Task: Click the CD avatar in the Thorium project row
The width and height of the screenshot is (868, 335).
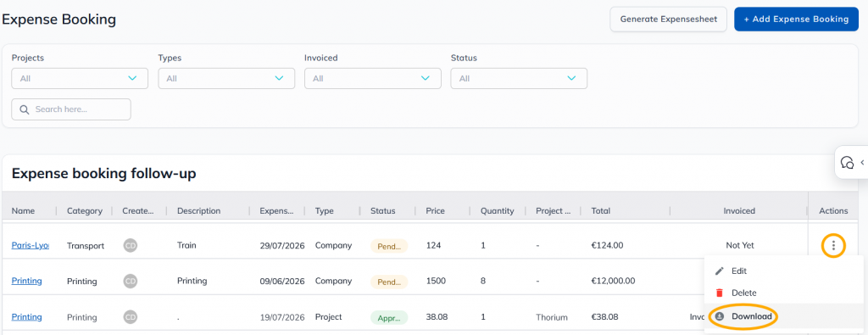Action: coord(130,317)
